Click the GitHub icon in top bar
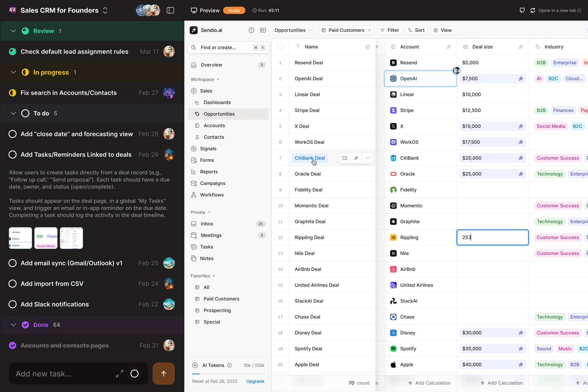This screenshot has width=588, height=392. (522, 10)
